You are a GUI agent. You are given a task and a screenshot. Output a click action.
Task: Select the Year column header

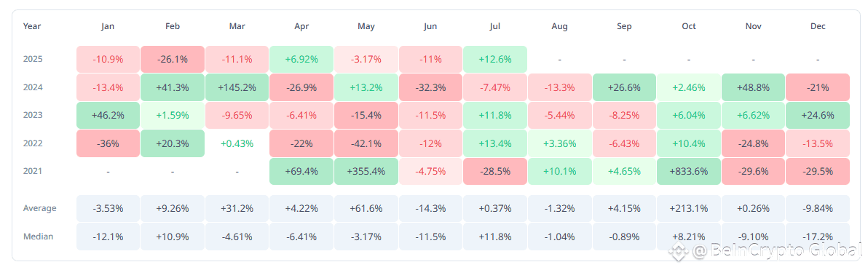pos(32,26)
